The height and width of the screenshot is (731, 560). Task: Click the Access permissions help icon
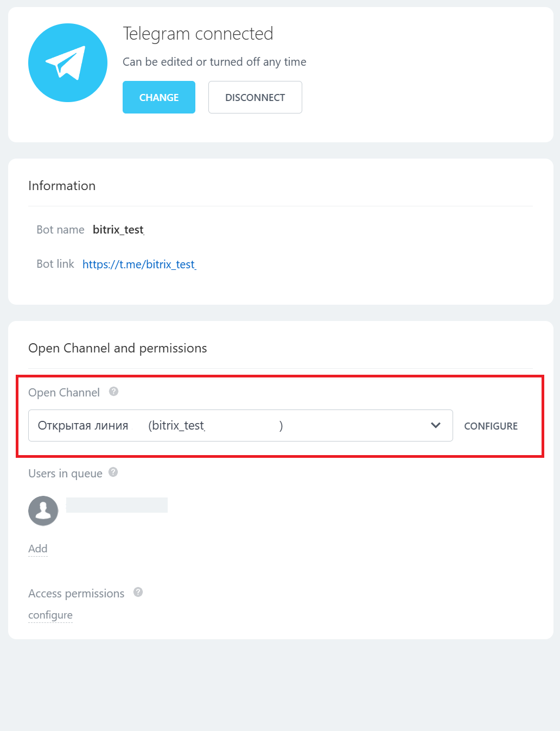[138, 592]
